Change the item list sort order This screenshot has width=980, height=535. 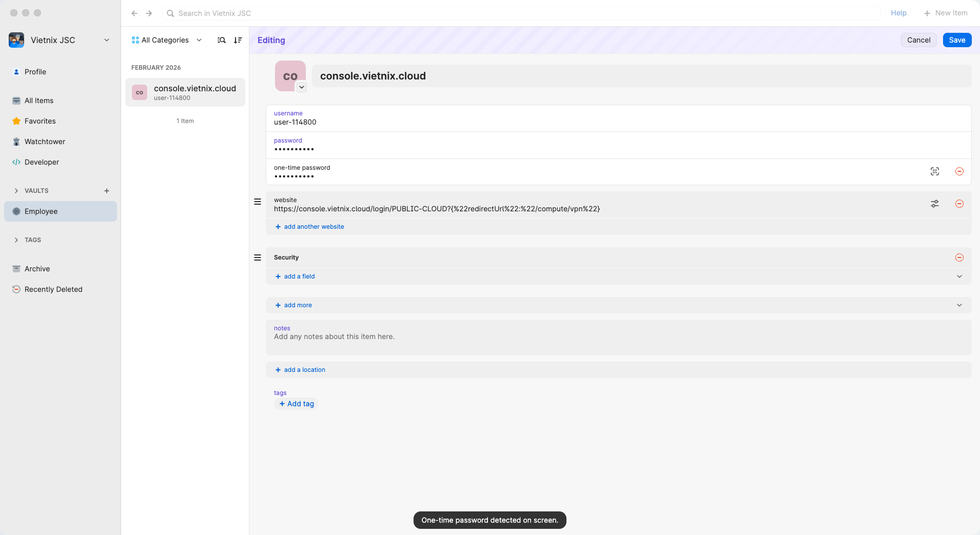[238, 40]
